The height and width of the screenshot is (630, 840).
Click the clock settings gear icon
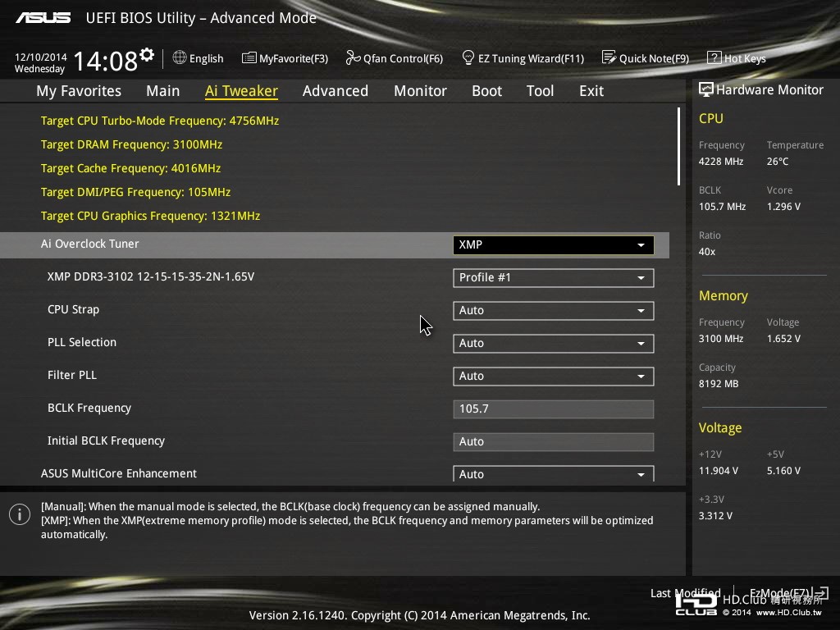(x=147, y=54)
